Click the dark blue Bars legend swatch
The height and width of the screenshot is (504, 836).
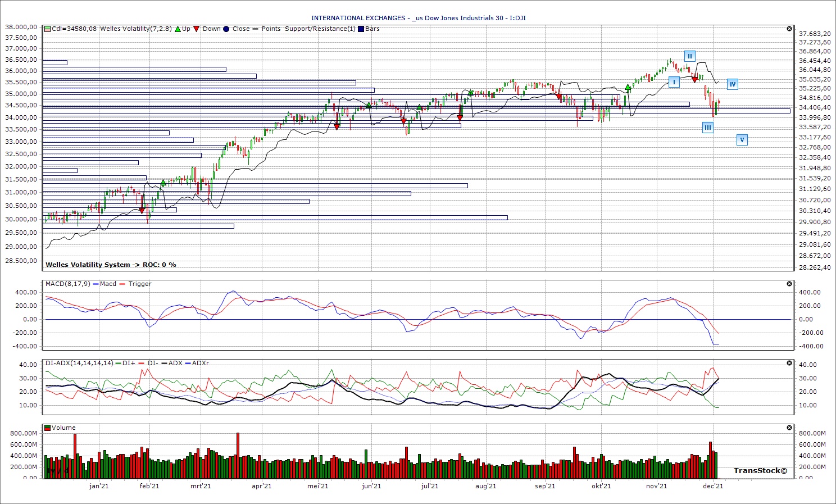point(361,29)
